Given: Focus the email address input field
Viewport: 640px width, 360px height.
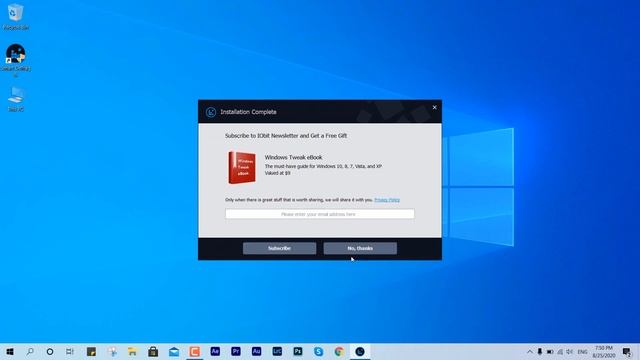Looking at the screenshot, I should (x=320, y=214).
